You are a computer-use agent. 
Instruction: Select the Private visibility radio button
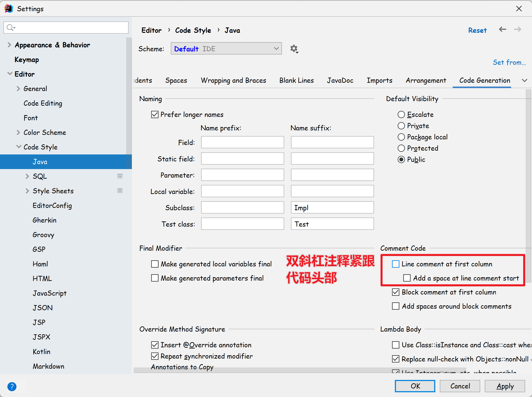401,126
